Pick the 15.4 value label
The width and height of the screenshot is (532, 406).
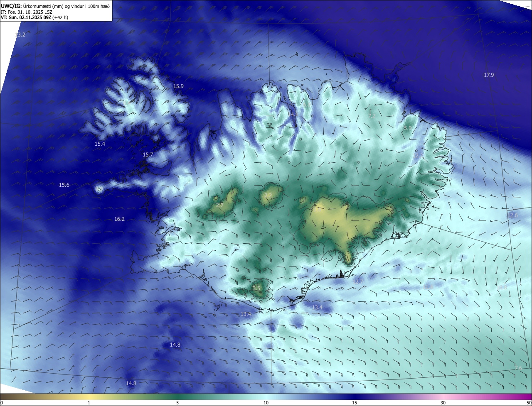click(x=100, y=144)
